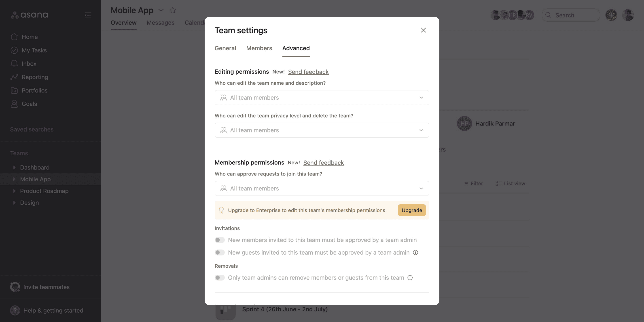This screenshot has width=644, height=322.
Task: Expand the Dashboard team in sidebar
Action: pyautogui.click(x=14, y=167)
